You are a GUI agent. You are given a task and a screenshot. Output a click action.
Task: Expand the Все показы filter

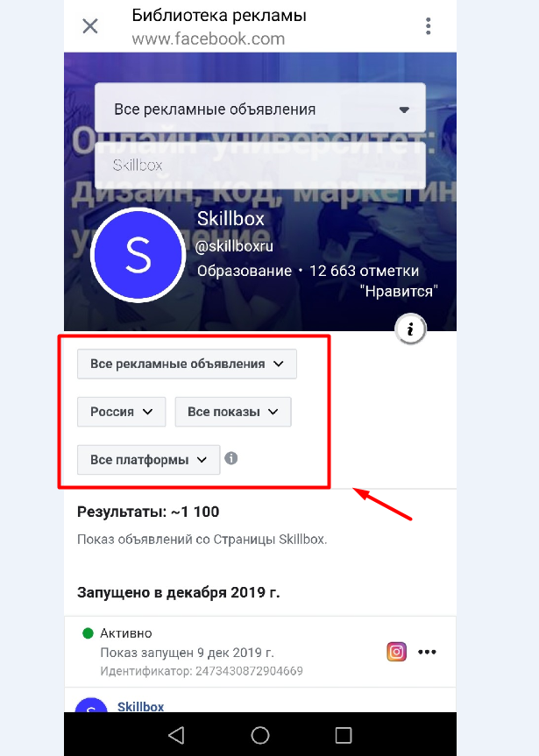point(233,412)
